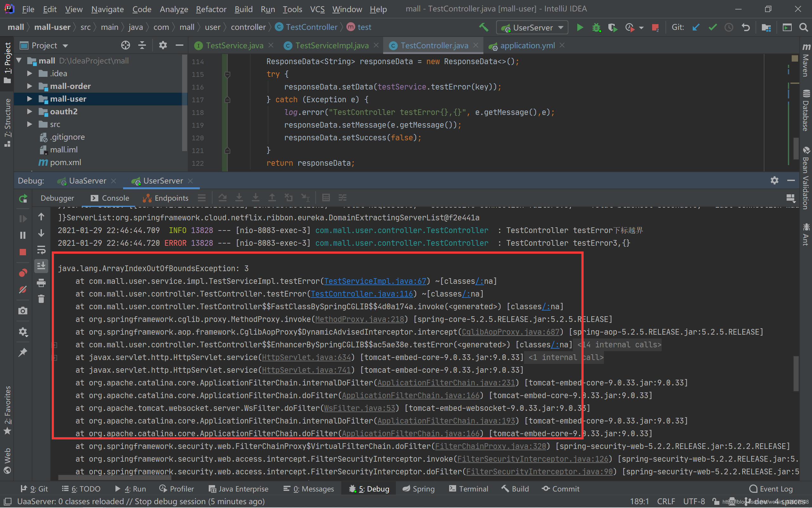This screenshot has height=508, width=812.
Task: Rerun UserServer in the Debug panel
Action: click(23, 198)
